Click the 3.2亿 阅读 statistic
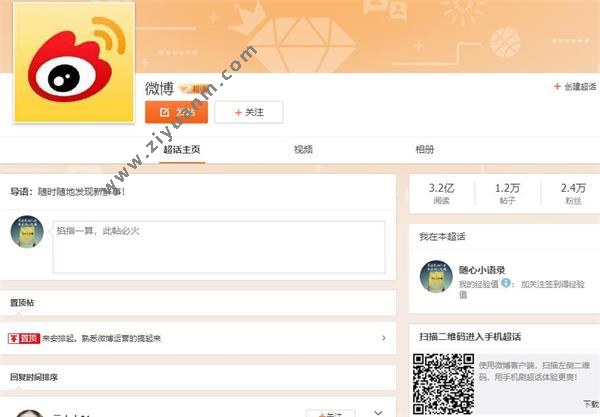Image resolution: width=600 pixels, height=417 pixels. click(441, 193)
